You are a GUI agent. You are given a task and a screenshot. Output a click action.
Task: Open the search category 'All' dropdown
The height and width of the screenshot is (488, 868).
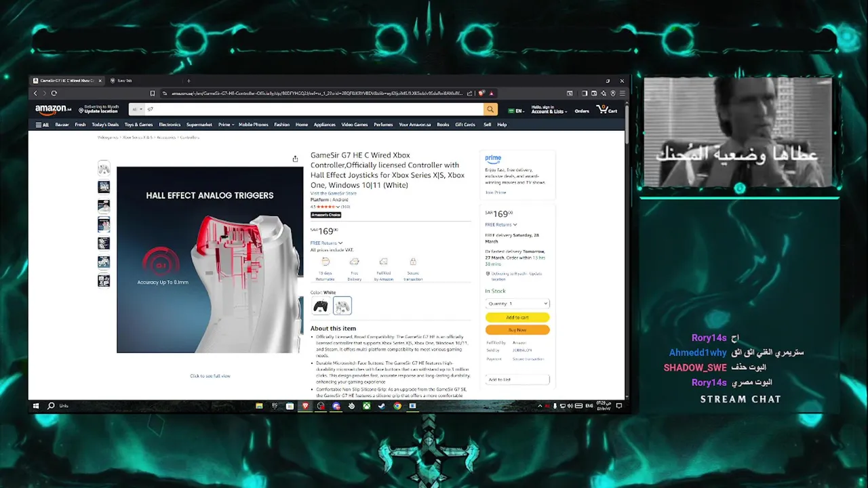[137, 109]
